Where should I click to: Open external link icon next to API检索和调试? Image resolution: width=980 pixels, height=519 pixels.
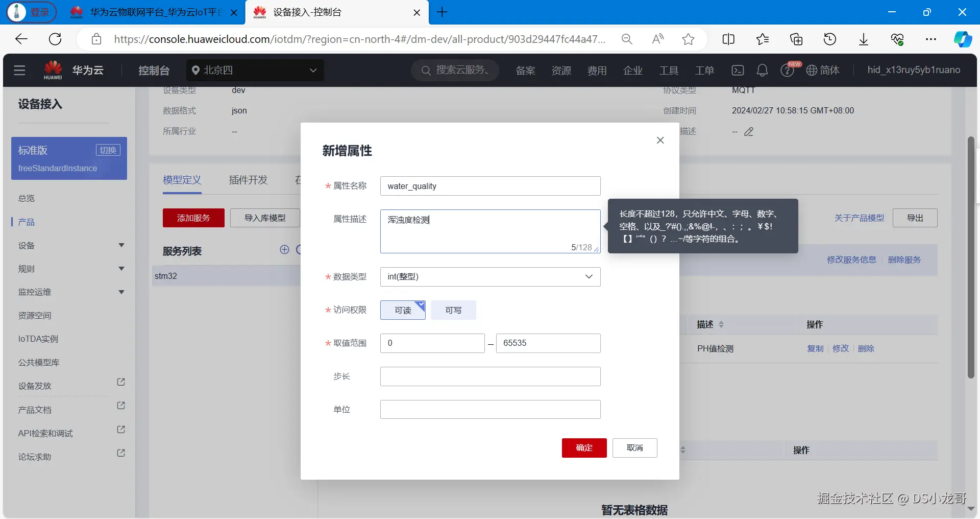pyautogui.click(x=121, y=430)
